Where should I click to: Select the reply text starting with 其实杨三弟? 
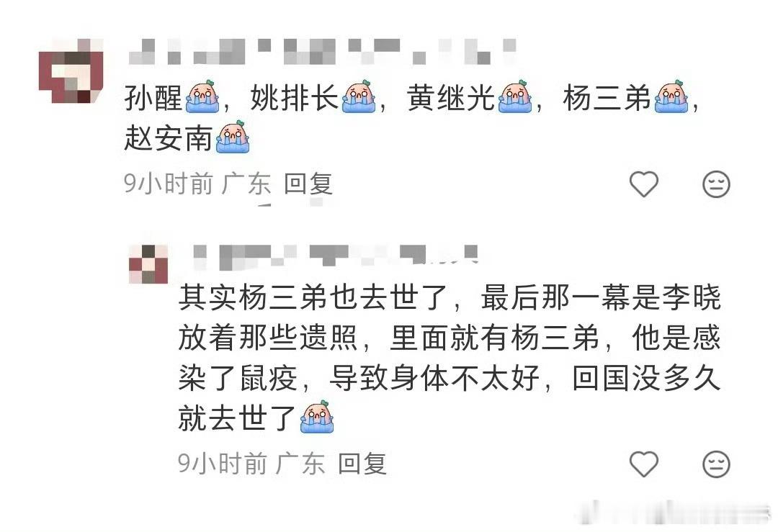point(450,358)
